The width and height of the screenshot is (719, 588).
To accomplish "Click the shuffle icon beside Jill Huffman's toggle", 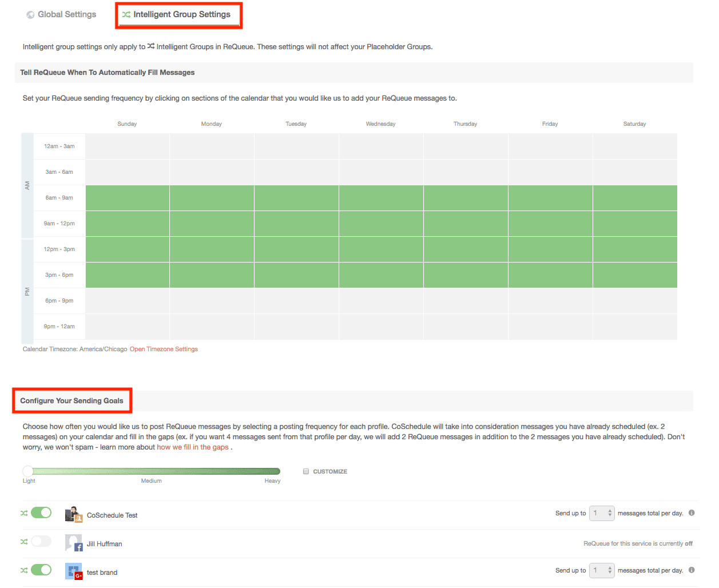I will (x=23, y=541).
